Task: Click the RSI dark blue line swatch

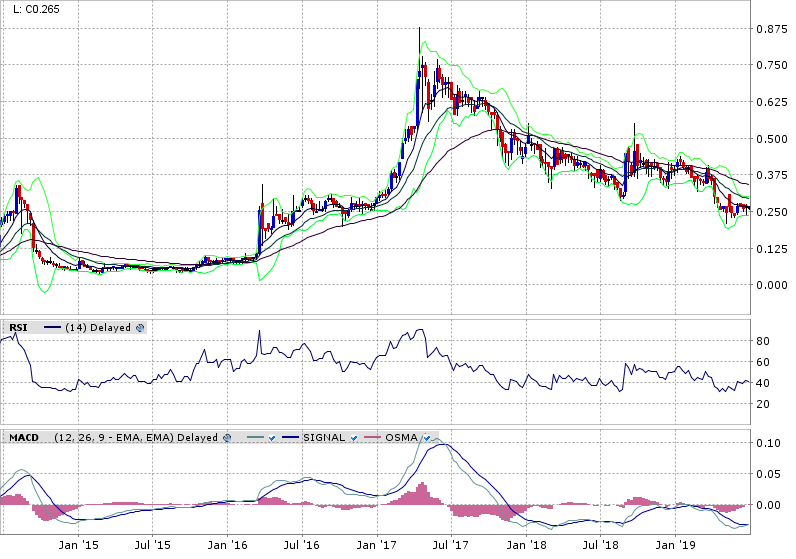Action: [x=52, y=328]
